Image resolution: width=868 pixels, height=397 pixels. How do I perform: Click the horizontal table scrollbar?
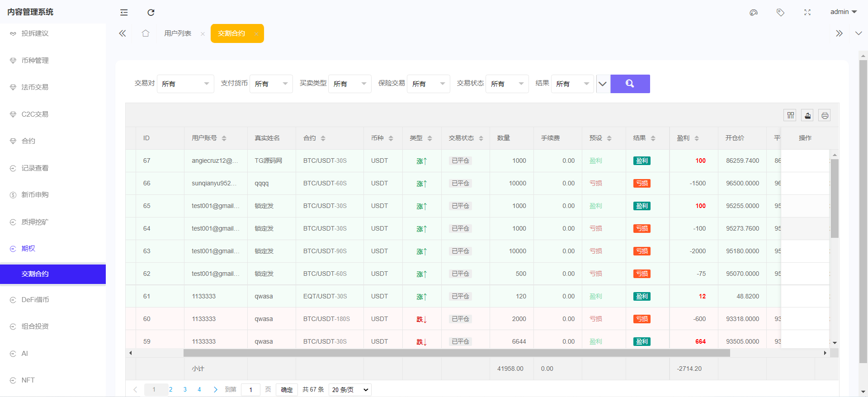pyautogui.click(x=457, y=353)
